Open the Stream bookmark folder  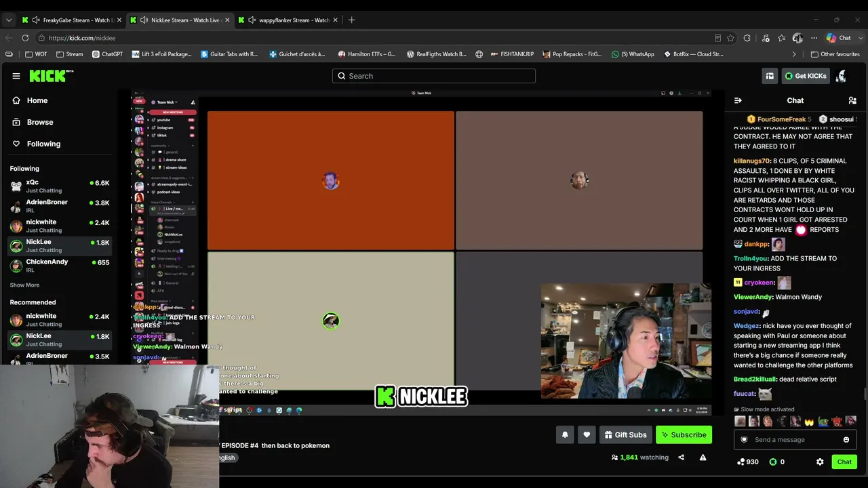point(70,54)
